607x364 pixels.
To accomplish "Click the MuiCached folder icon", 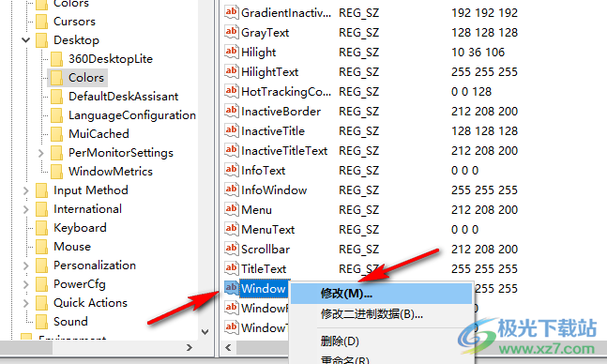I will 56,134.
